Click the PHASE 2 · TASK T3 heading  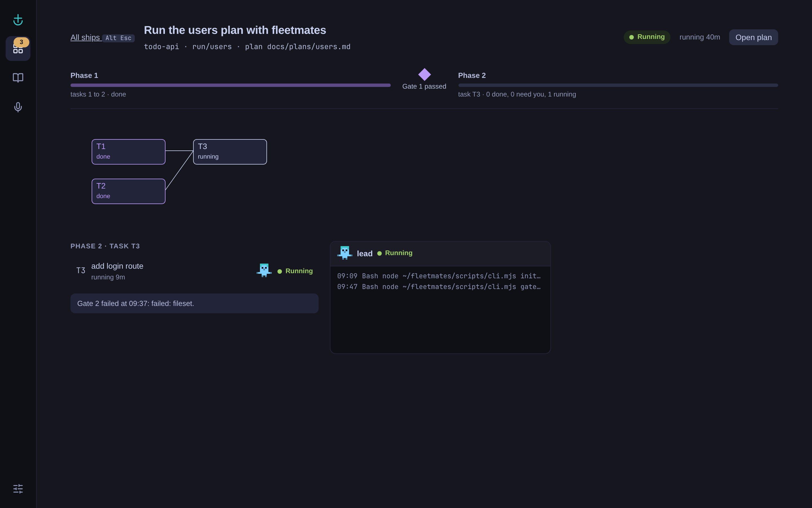pos(105,246)
